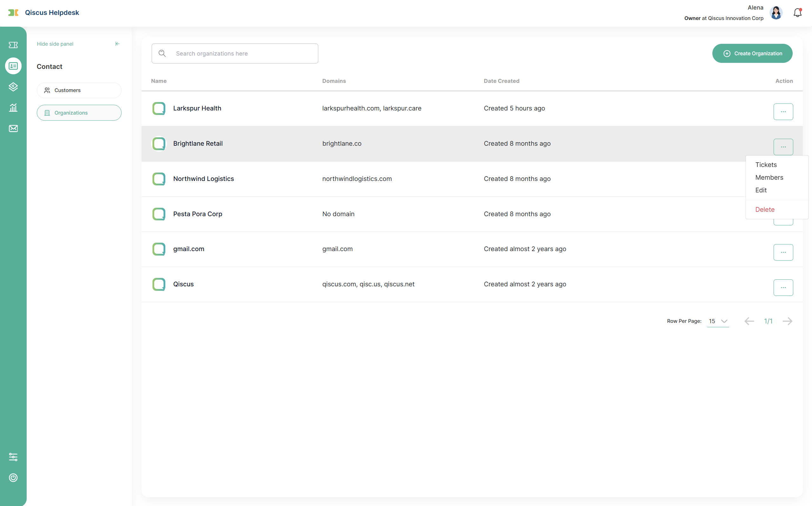Open the Contact section icon in sidebar

pyautogui.click(x=13, y=66)
